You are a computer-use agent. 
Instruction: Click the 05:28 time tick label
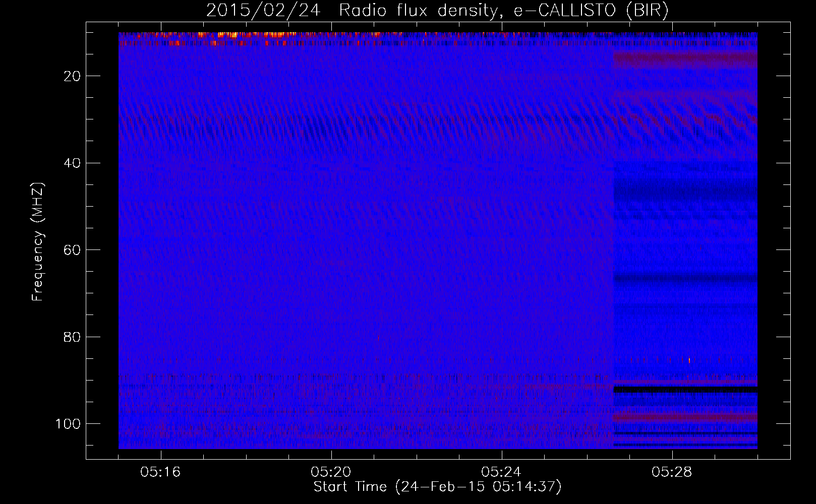[672, 472]
